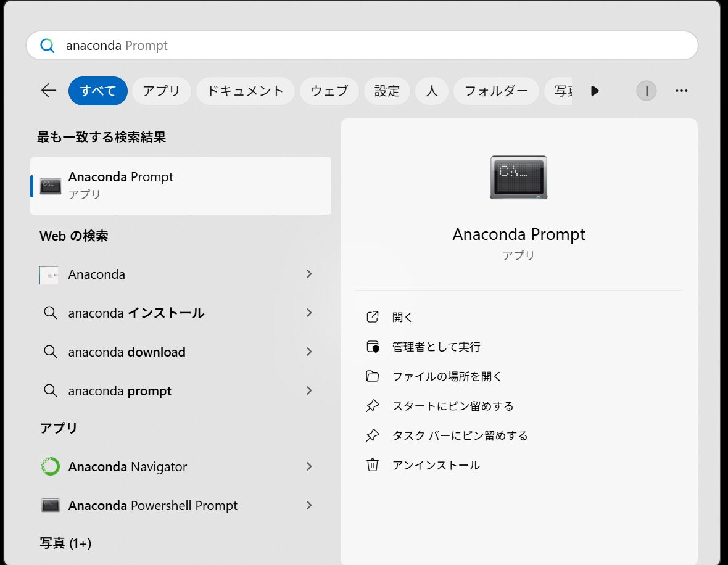
Task: Click the Anaconda Prompt terminal icon in best match
Action: pos(50,186)
